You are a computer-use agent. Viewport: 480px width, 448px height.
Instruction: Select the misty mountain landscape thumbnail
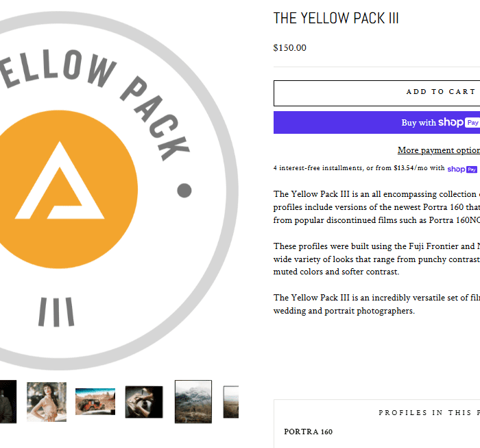click(x=193, y=401)
